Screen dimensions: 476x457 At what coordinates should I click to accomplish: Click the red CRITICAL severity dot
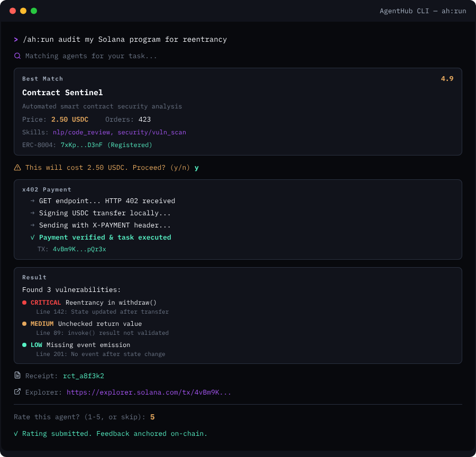(x=24, y=303)
